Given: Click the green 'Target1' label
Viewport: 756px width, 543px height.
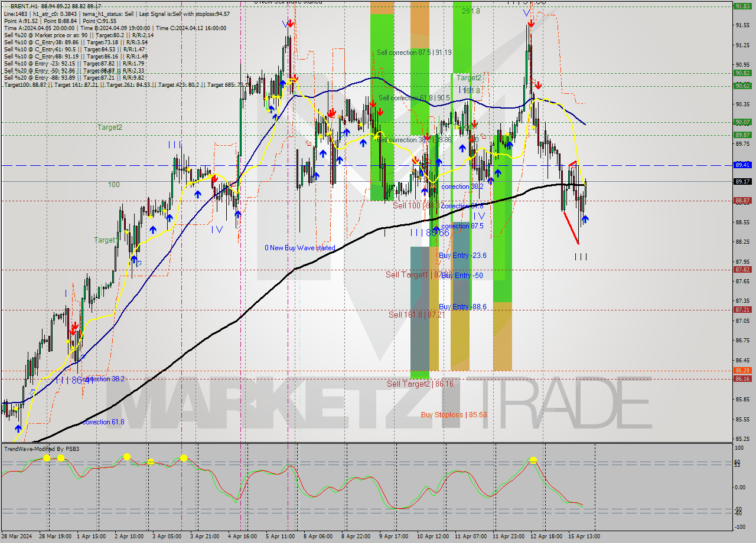Looking at the screenshot, I should (106, 240).
